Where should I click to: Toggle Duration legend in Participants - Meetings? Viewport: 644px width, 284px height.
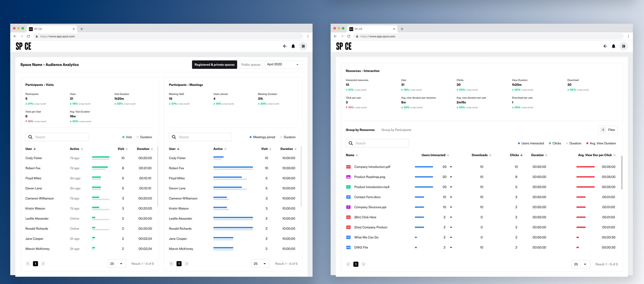coord(288,137)
